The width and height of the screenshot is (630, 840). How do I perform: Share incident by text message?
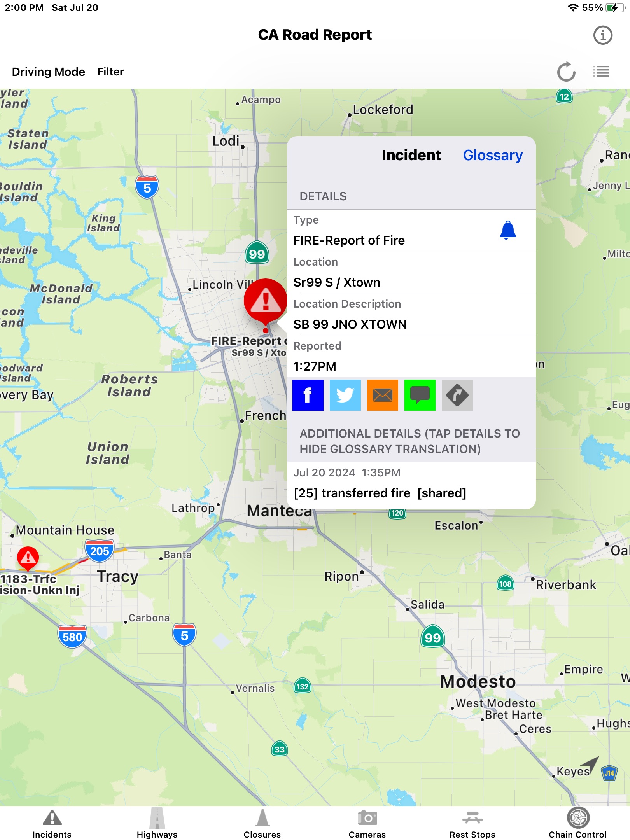point(420,395)
